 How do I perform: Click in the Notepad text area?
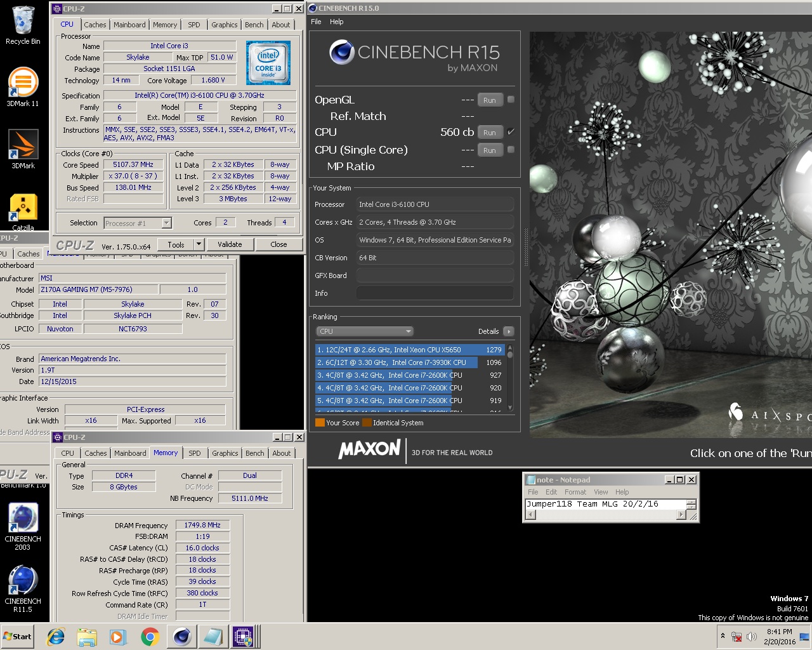[x=606, y=504]
